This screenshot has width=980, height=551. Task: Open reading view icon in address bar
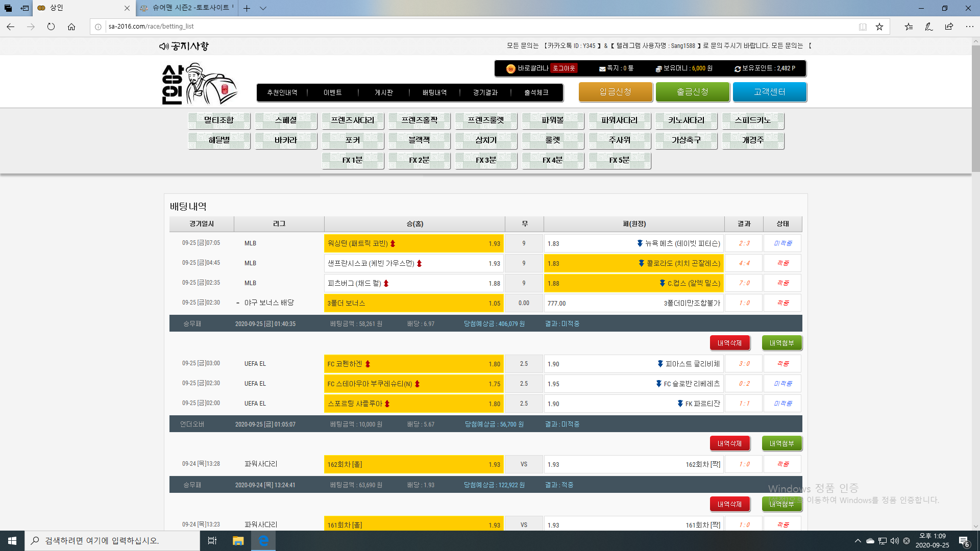[x=863, y=27]
